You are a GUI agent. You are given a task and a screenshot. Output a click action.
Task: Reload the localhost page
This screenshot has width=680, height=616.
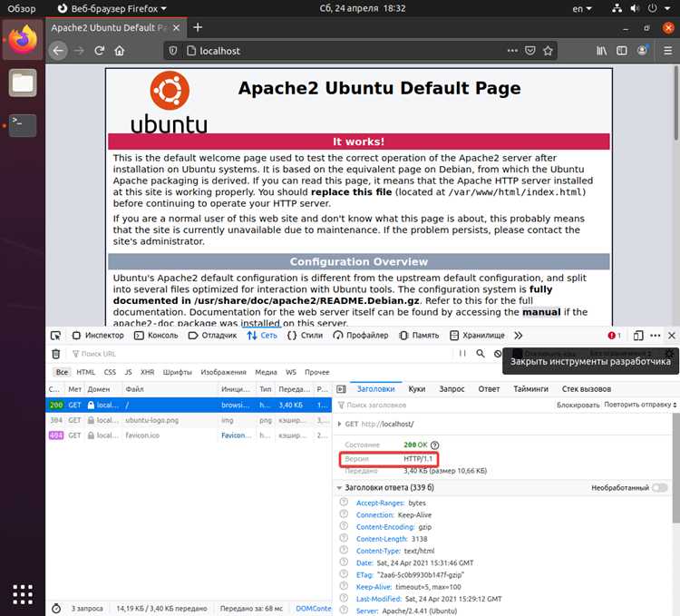(100, 51)
